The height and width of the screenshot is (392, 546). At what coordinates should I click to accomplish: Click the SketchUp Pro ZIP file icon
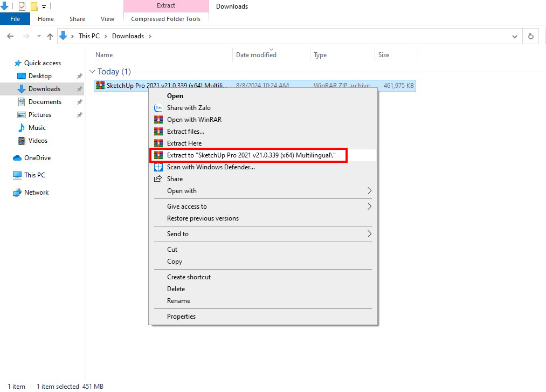pos(100,85)
